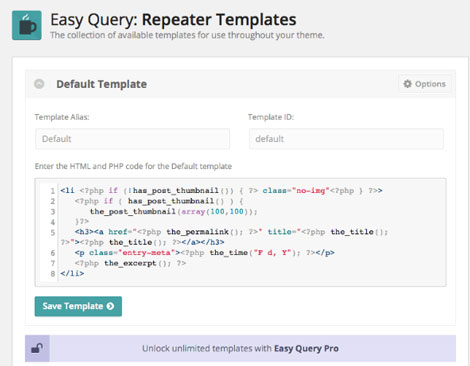470x366 pixels.
Task: Click closing li tag on line 8
Action: (x=72, y=273)
